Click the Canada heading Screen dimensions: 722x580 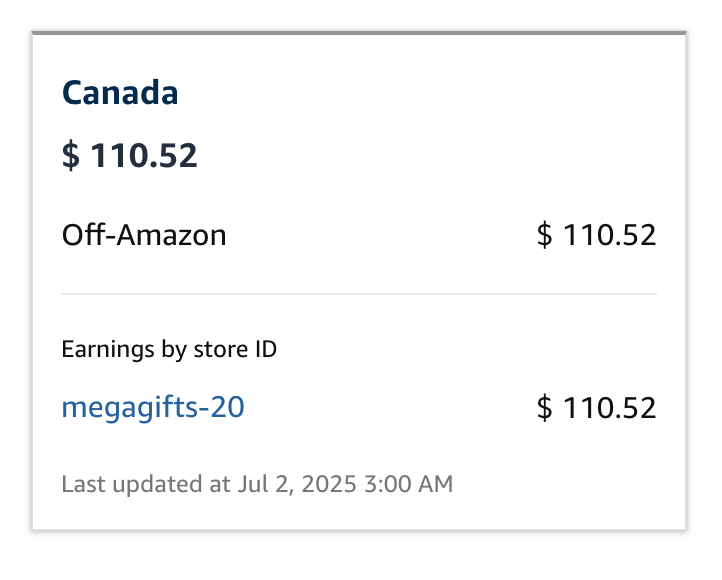click(120, 93)
